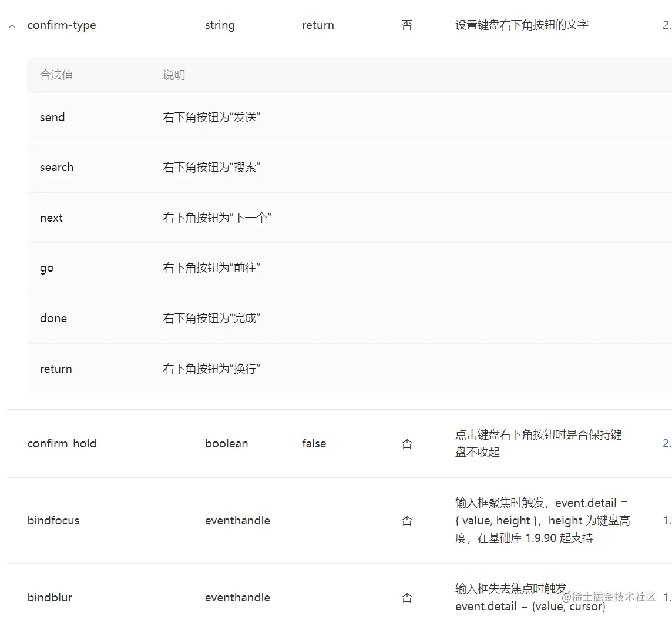
Task: Click the boolean type of confirm-hold
Action: coord(227,444)
